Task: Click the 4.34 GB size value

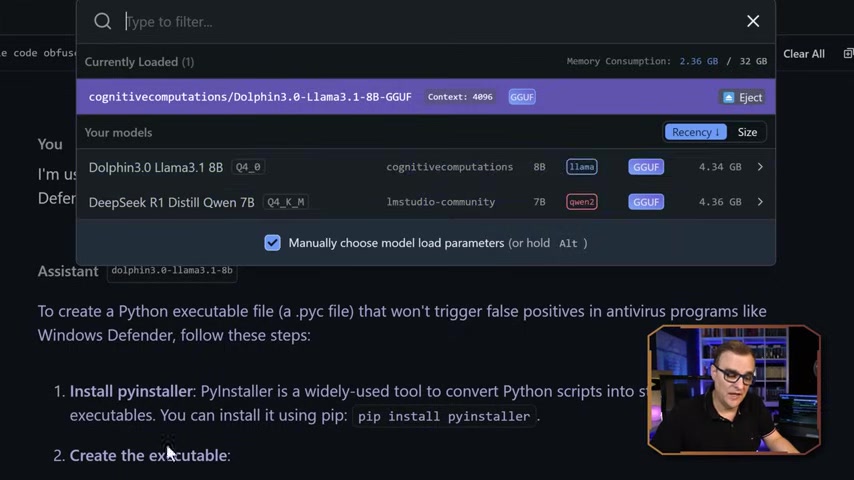Action: tap(720, 167)
